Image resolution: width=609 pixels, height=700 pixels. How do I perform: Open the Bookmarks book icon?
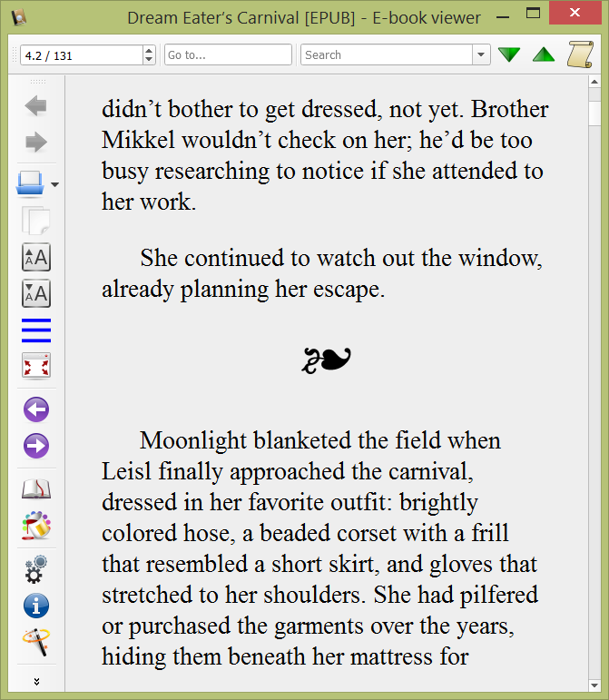click(36, 489)
